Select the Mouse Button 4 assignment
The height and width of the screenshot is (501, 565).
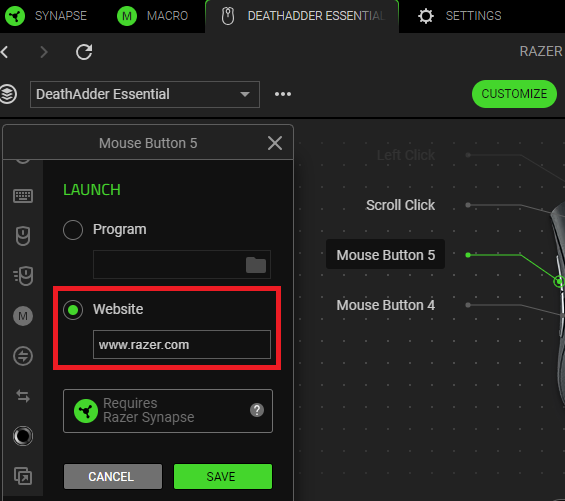(x=386, y=305)
